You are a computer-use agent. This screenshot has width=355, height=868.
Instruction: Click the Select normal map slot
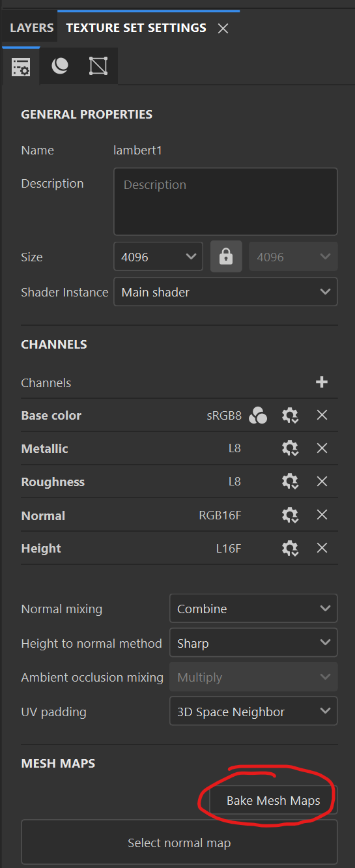pos(179,843)
